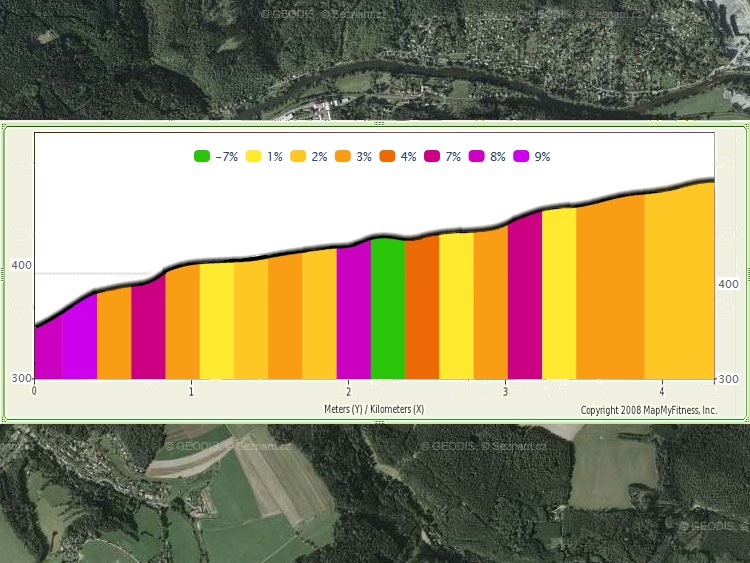This screenshot has height=563, width=750.
Task: Click the Copyright 2008 MapMyFitness, Inc. text
Action: [x=649, y=410]
